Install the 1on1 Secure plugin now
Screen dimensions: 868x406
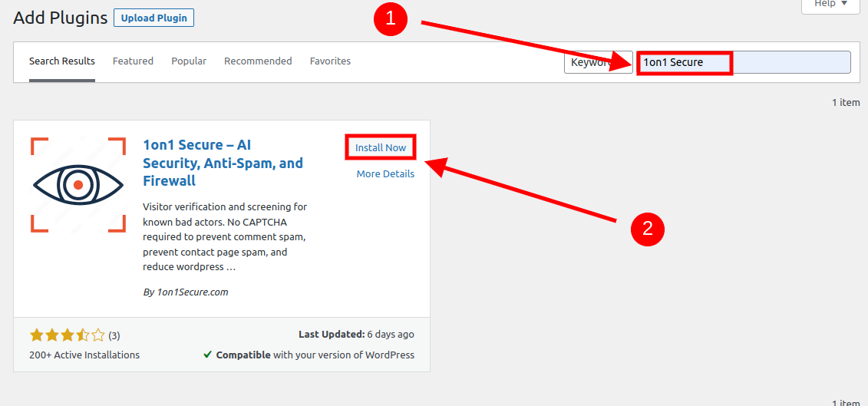(x=381, y=148)
